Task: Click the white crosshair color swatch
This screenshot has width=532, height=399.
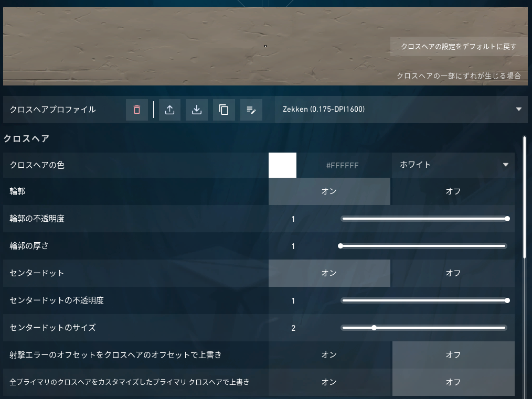Action: coord(282,165)
